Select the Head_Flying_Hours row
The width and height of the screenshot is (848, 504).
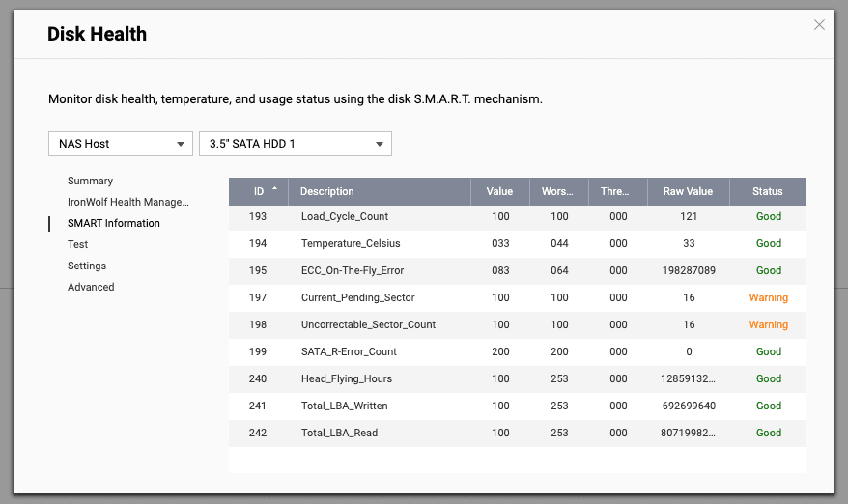pos(346,378)
